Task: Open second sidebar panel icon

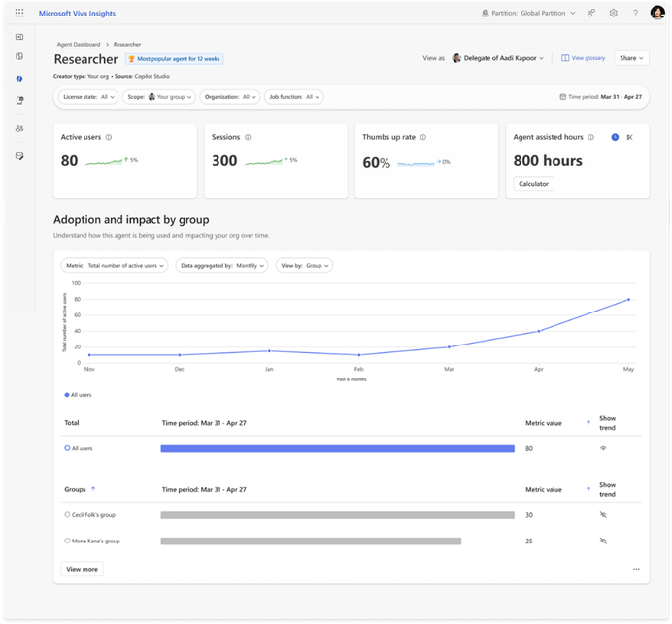Action: pyautogui.click(x=19, y=56)
